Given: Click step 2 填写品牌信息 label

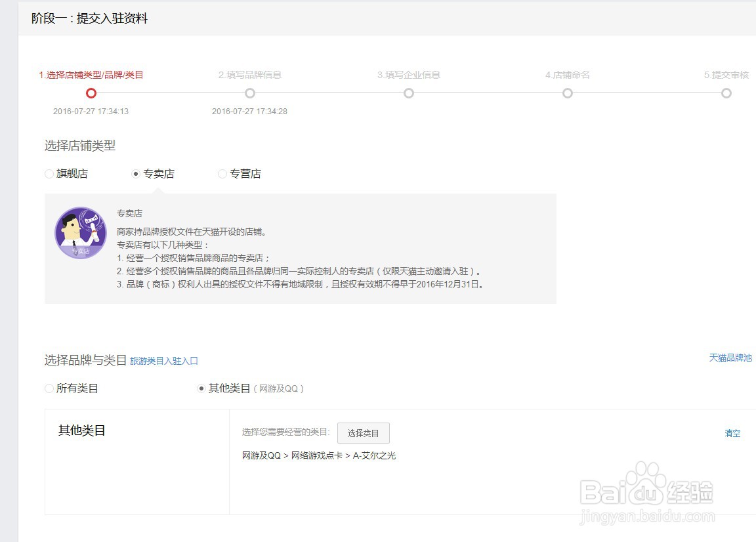Looking at the screenshot, I should point(250,75).
